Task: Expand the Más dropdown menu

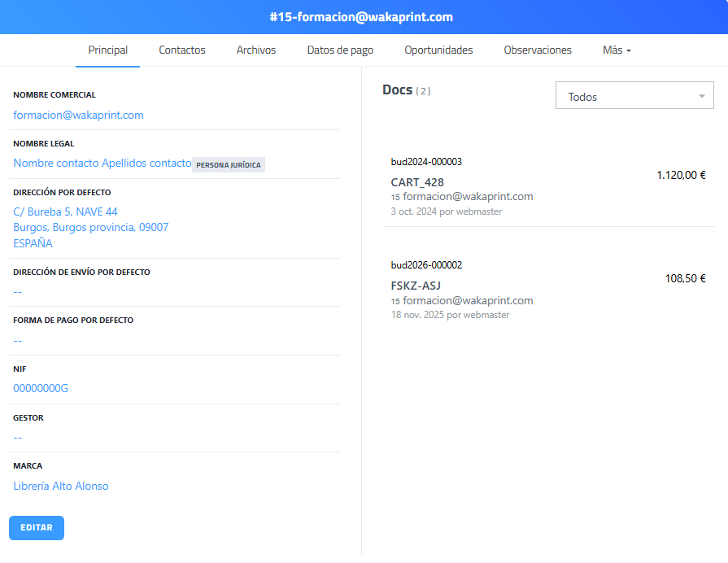Action: 617,50
